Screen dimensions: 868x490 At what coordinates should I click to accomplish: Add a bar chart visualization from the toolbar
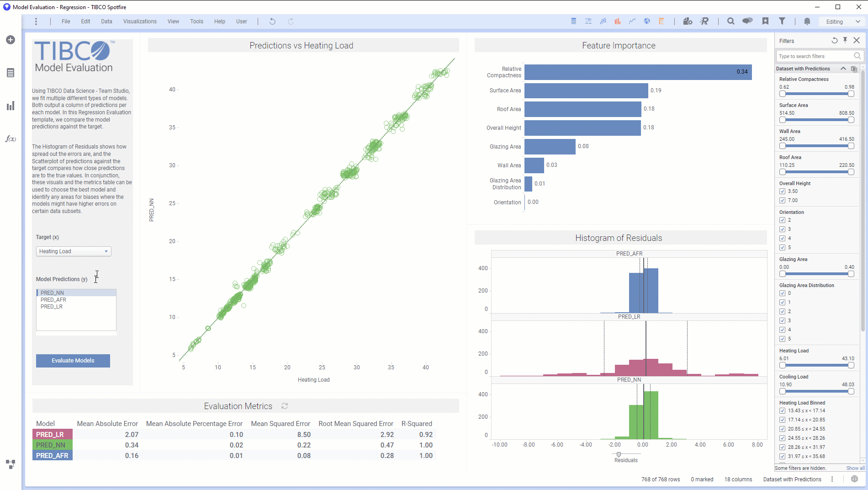click(x=618, y=21)
